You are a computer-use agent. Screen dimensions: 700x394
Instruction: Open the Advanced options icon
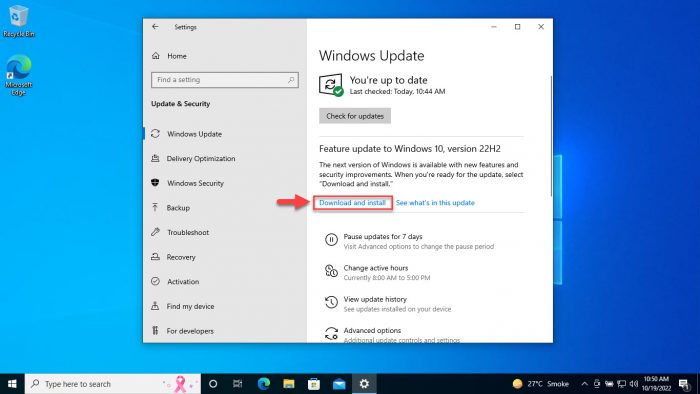(x=331, y=333)
